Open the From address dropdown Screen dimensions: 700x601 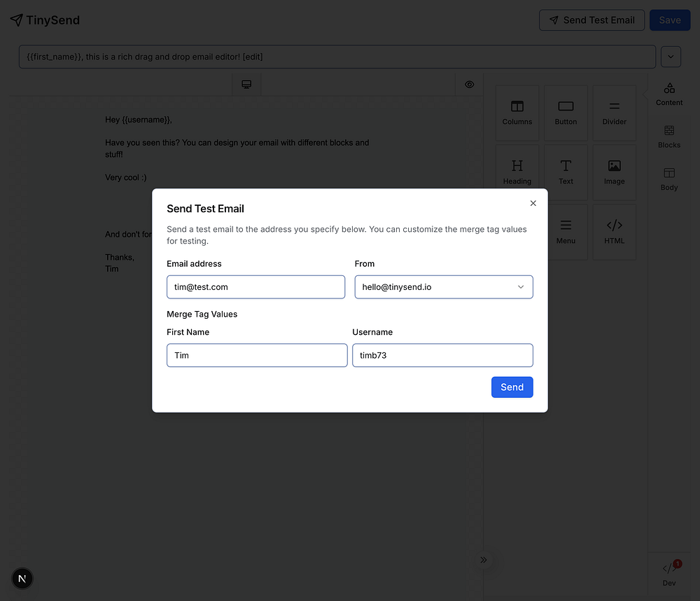click(x=444, y=287)
